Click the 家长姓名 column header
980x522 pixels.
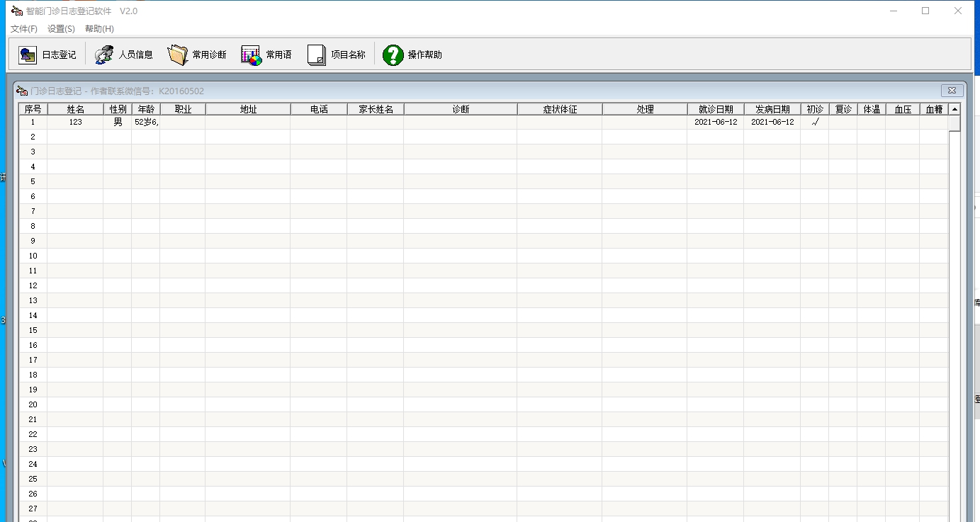coord(376,109)
